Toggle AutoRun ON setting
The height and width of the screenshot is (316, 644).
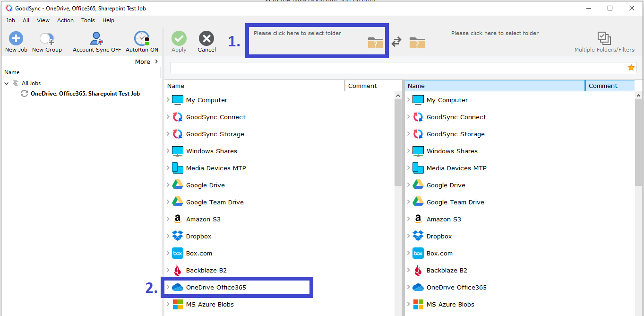[x=142, y=39]
